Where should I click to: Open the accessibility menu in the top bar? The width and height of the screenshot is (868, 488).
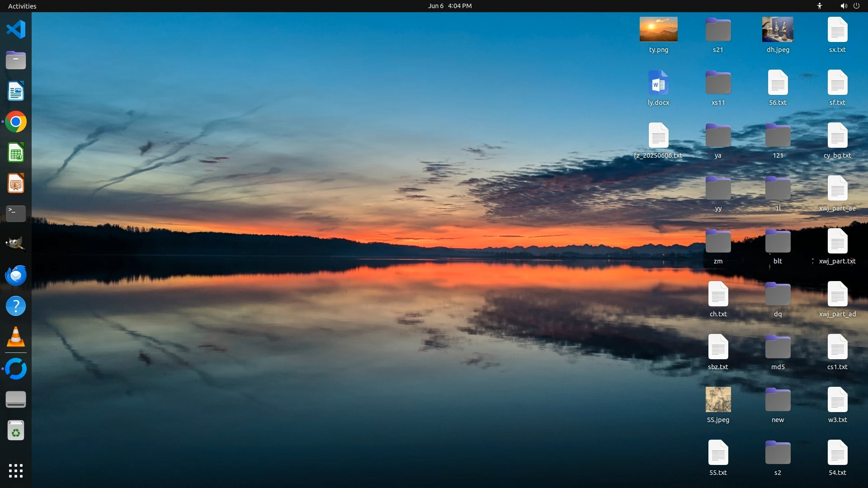(820, 6)
